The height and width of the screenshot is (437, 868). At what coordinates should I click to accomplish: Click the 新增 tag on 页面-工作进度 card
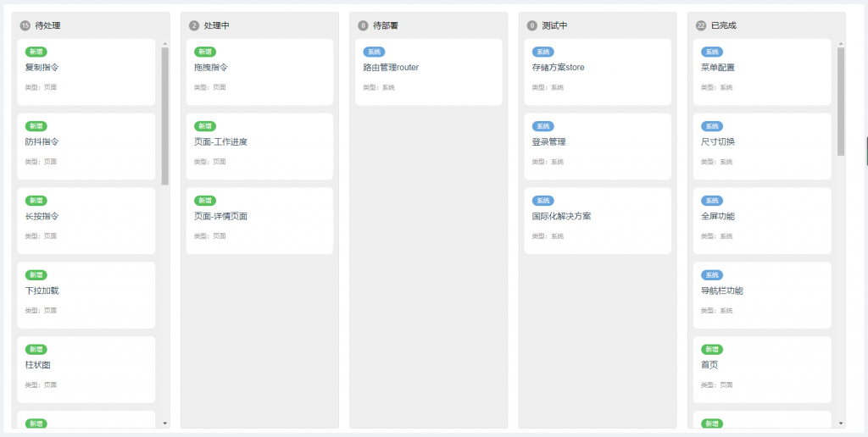pyautogui.click(x=205, y=126)
